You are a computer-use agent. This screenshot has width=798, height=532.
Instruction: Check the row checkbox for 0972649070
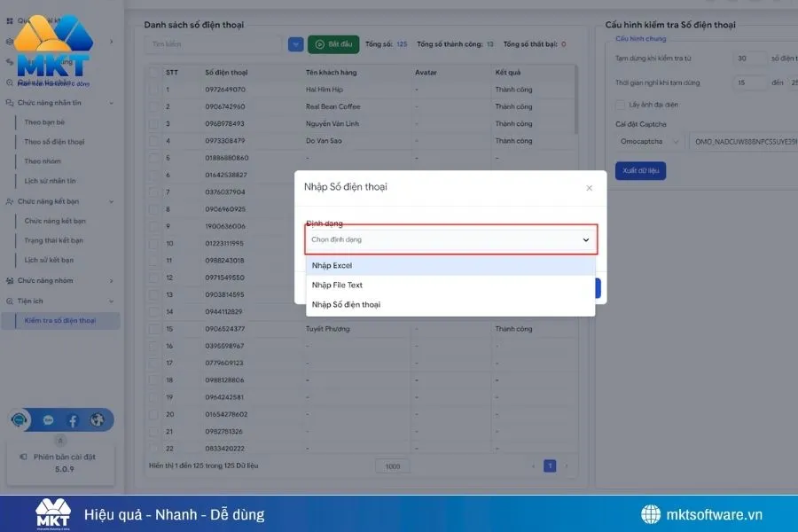click(154, 90)
